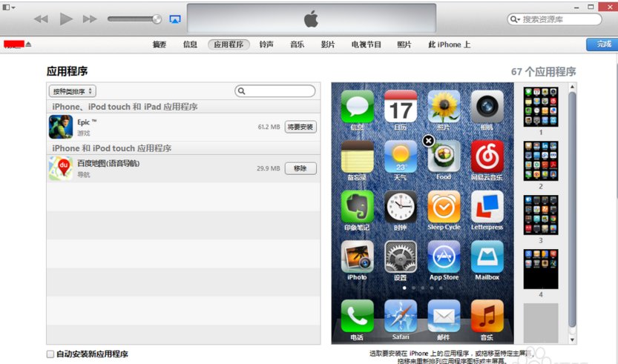The height and width of the screenshot is (364, 618).
Task: Skip back with the rewind button
Action: 41,19
